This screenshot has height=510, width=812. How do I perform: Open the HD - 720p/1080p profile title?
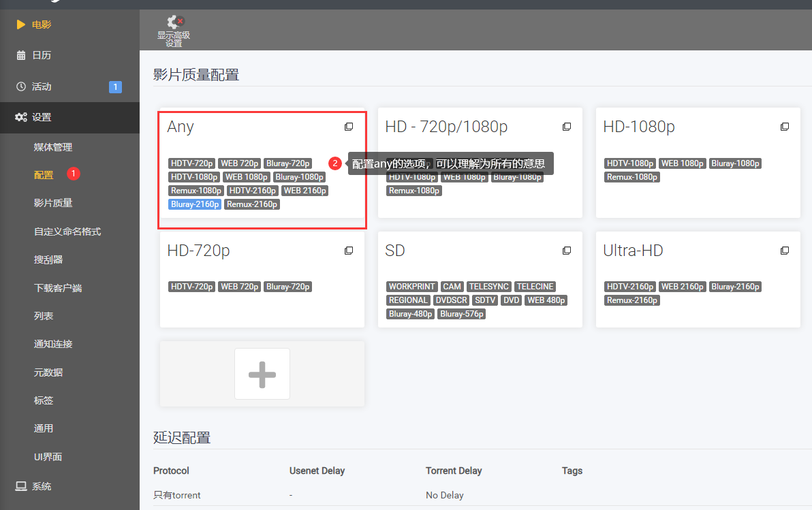[x=446, y=127]
